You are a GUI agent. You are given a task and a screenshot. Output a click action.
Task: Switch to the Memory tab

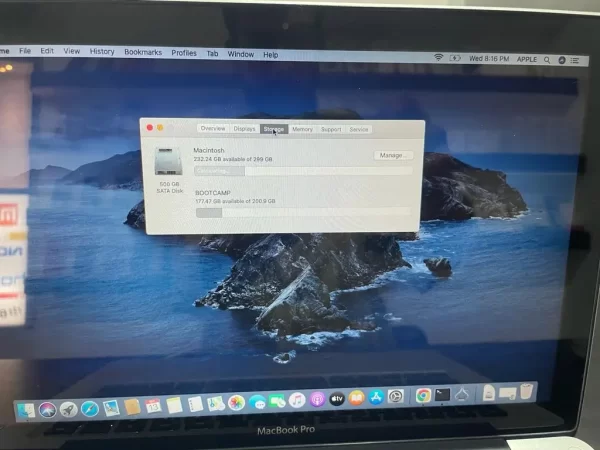point(302,129)
